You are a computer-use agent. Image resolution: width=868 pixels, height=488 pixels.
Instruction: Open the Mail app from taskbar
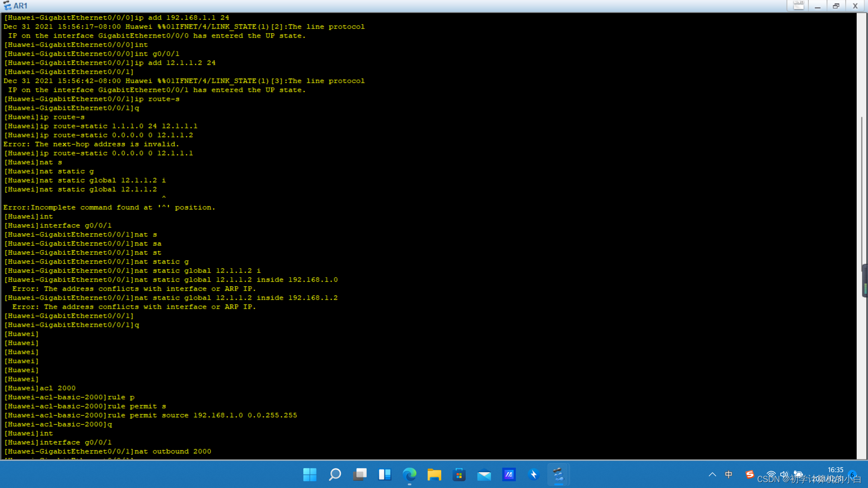484,475
